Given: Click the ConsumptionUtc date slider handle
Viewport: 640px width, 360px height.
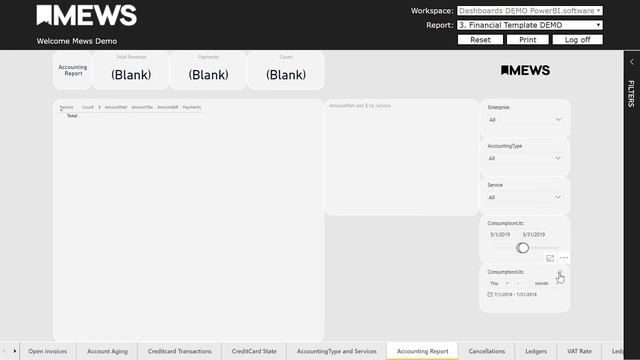Looking at the screenshot, I should [x=522, y=248].
